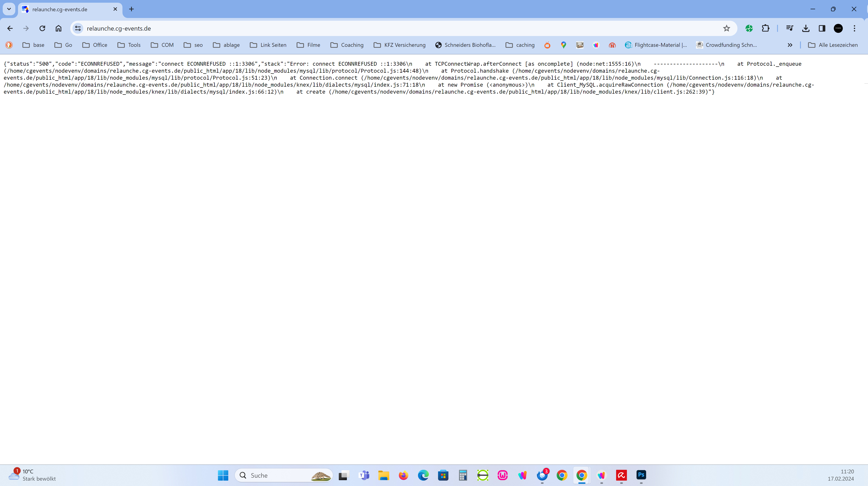Open the Coaching bookmarks folder
868x486 pixels.
click(x=347, y=45)
